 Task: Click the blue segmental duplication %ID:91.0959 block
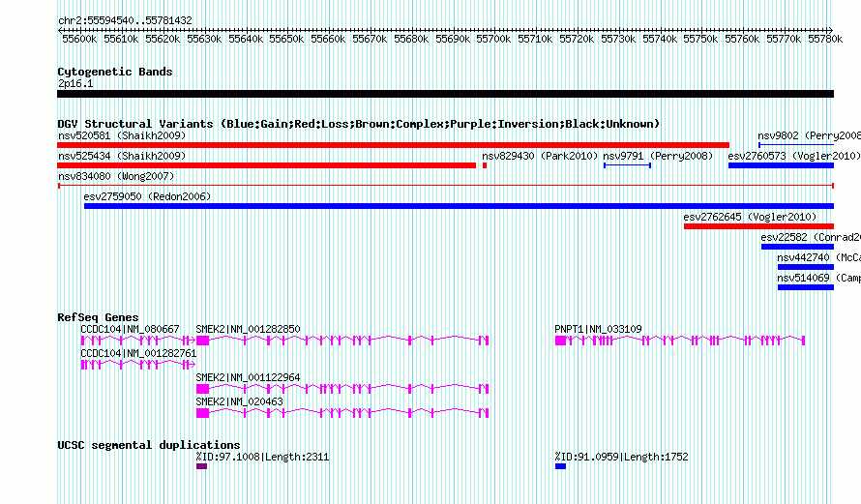(561, 466)
